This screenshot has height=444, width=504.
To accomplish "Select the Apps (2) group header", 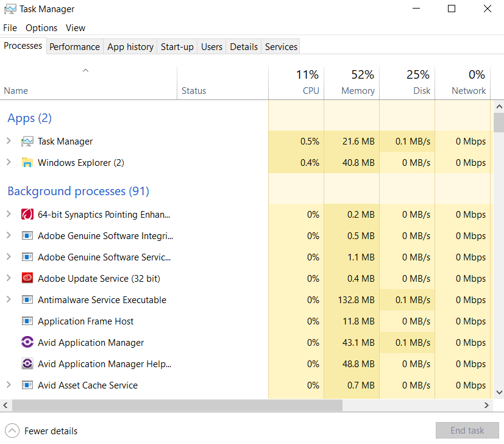I will click(x=30, y=118).
